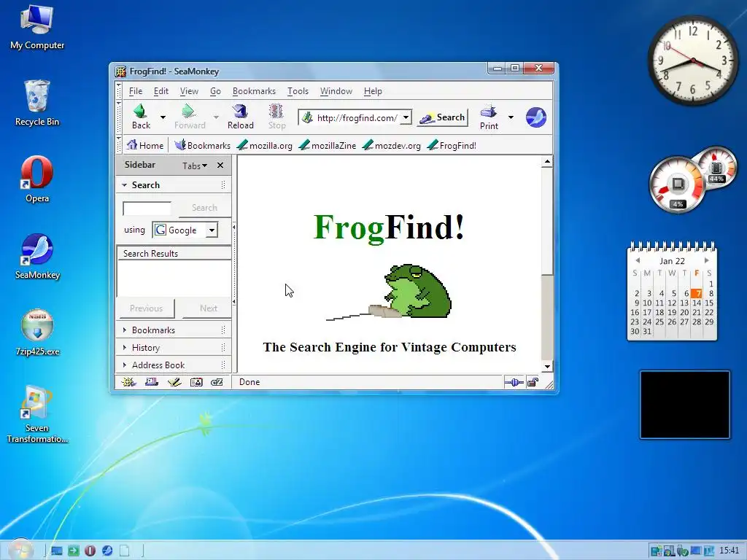
Task: Open the Edit menu
Action: (161, 91)
